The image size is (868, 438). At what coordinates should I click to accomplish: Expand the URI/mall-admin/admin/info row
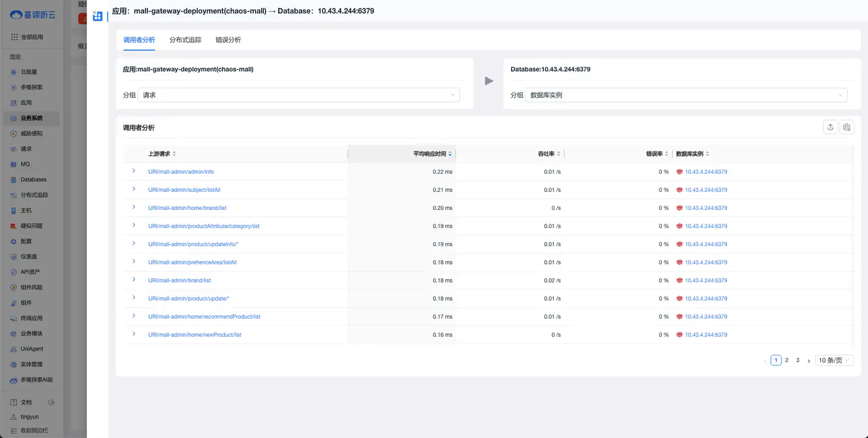point(134,171)
